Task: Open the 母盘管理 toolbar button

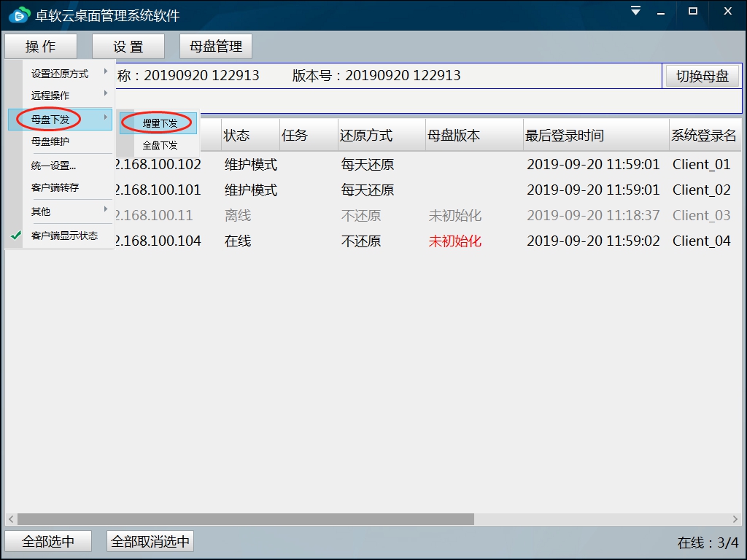Action: pyautogui.click(x=216, y=47)
